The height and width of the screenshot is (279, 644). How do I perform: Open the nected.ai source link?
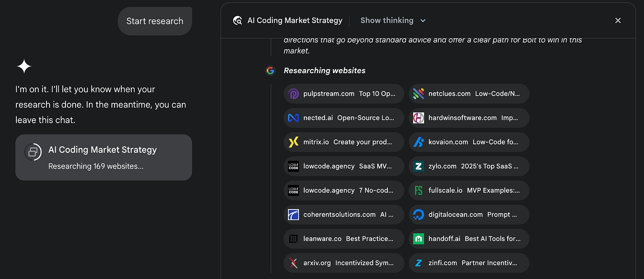pos(344,118)
